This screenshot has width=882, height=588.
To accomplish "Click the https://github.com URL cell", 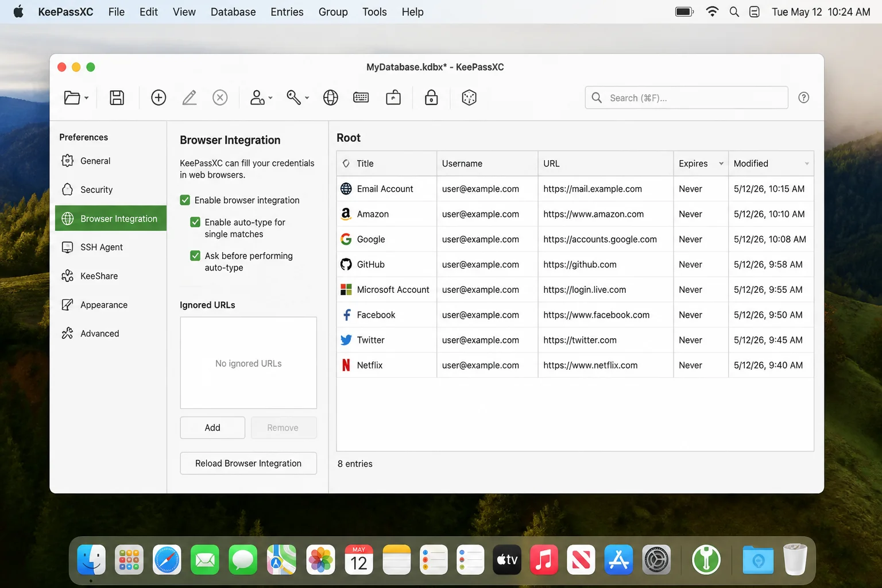I will 605,265.
